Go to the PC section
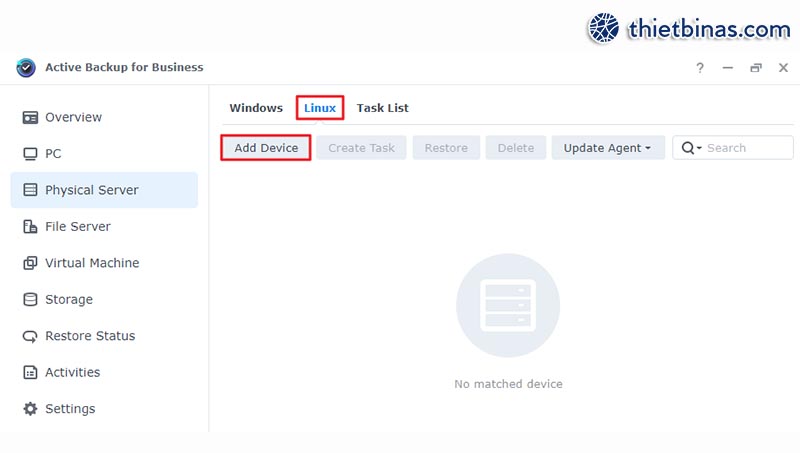800x453 pixels. pos(104,154)
